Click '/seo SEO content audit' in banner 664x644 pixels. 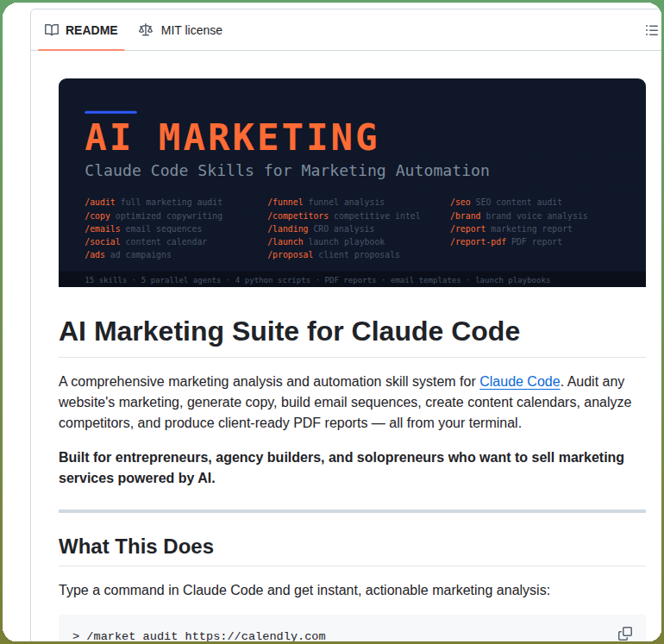506,203
